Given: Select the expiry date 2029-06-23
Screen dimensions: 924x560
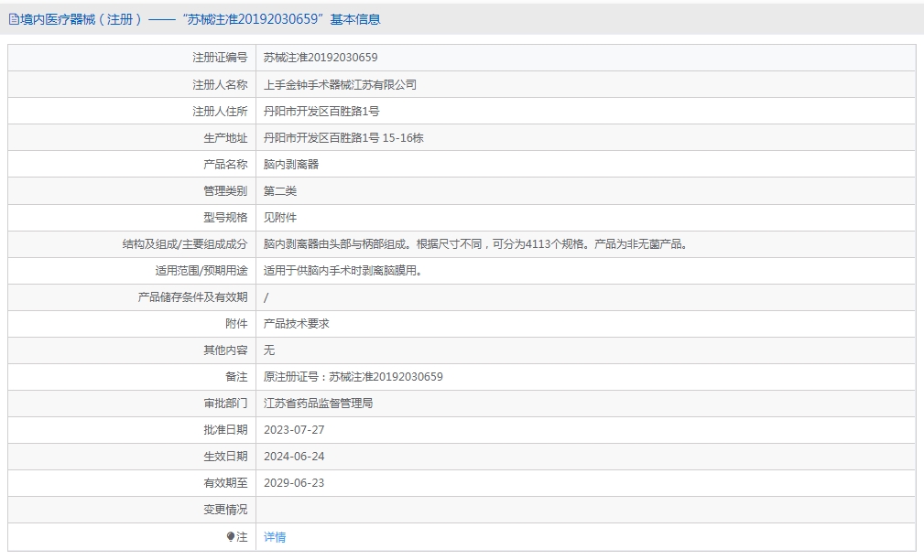Looking at the screenshot, I should 294,483.
